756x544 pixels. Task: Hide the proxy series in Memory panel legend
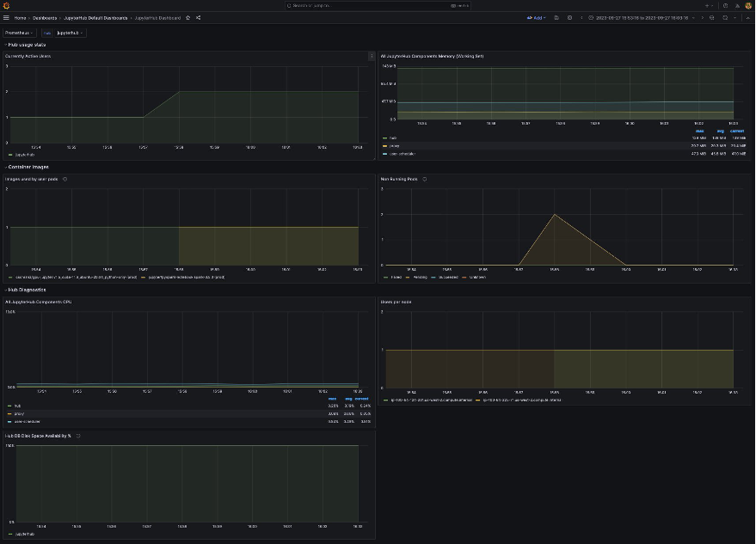pos(396,145)
